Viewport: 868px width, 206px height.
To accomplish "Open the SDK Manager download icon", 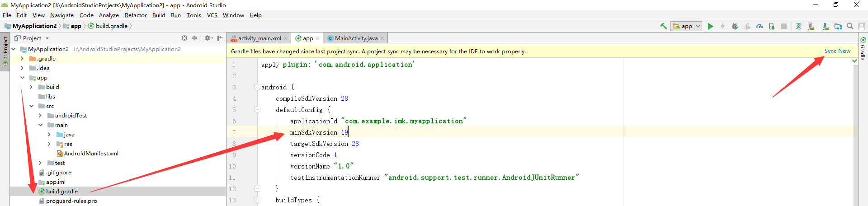I will click(x=826, y=26).
